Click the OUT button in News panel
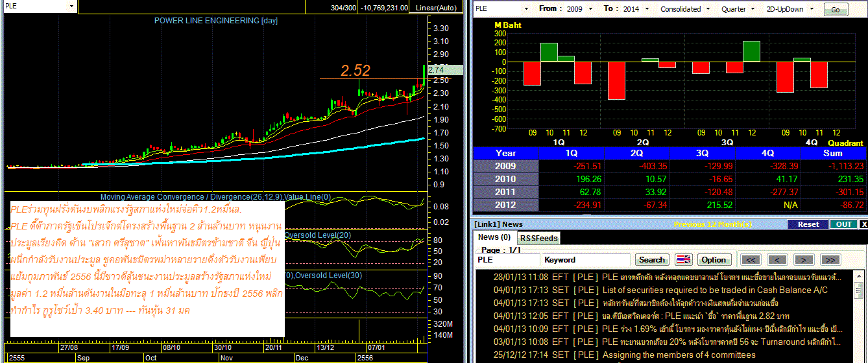 pyautogui.click(x=844, y=224)
